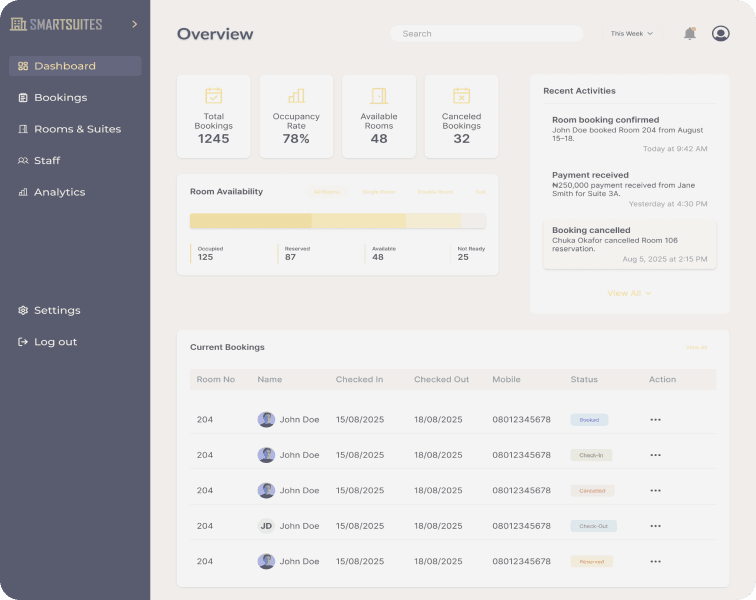Click Log out in the sidebar
Screen dimensions: 756x600
point(55,342)
